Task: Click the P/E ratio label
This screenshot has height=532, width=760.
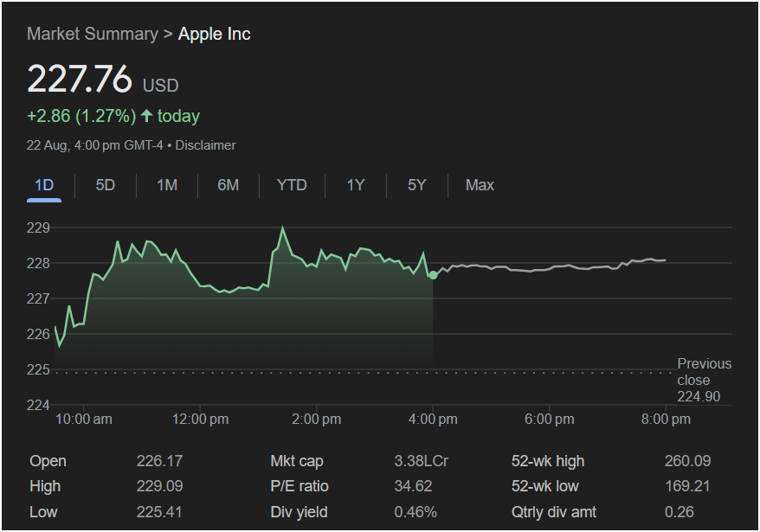Action: click(299, 486)
